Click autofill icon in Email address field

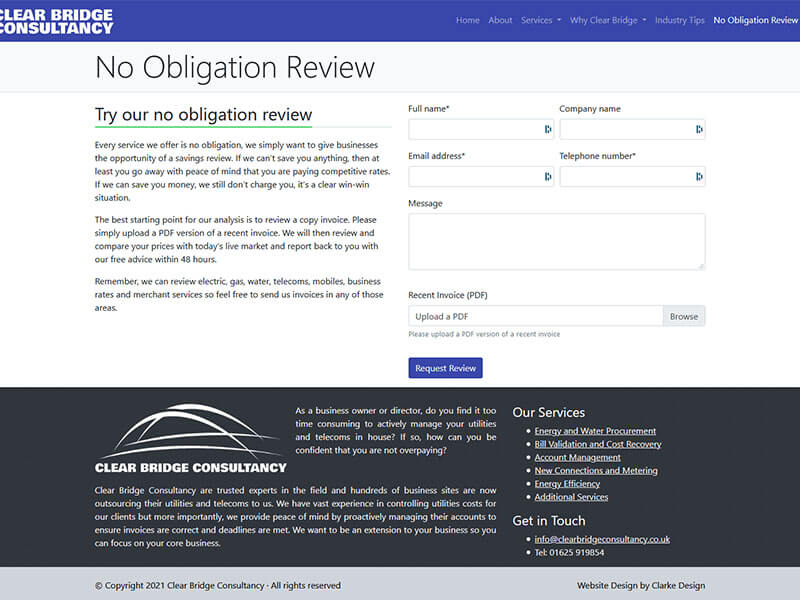click(x=547, y=177)
